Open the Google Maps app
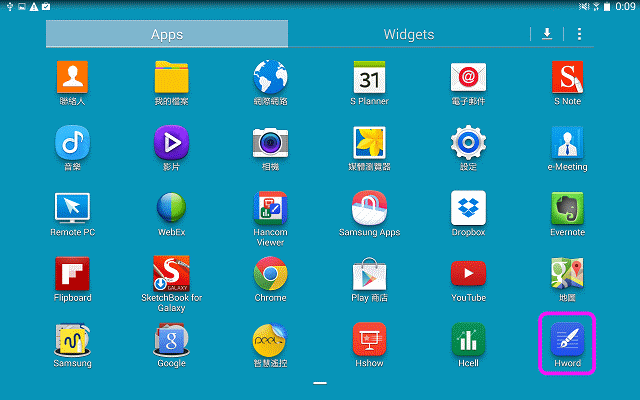Viewport: 640px width, 400px height. coord(567,273)
